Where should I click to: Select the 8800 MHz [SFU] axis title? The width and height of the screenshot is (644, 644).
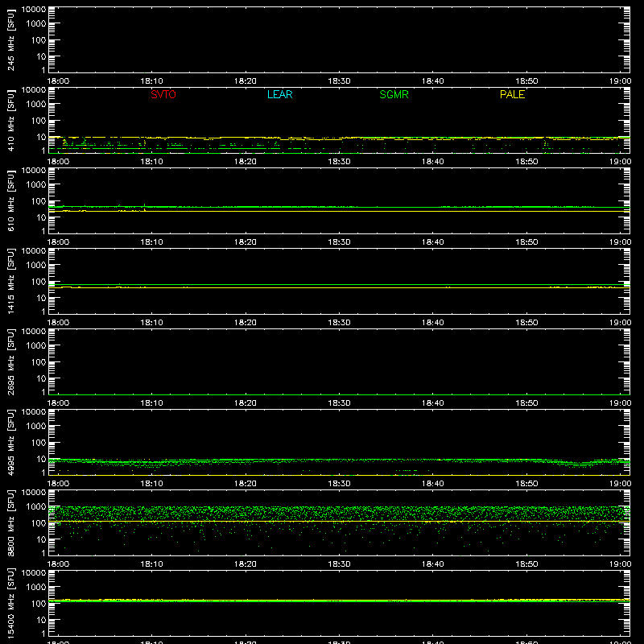[x=10, y=523]
